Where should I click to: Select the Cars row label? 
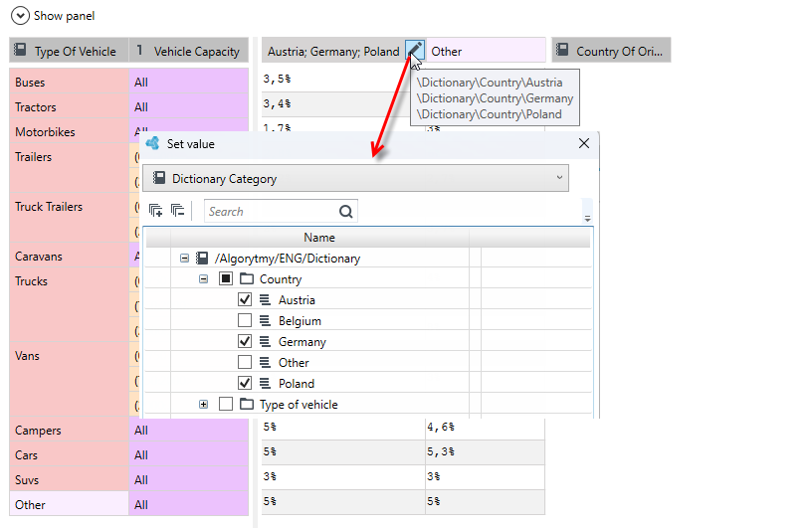[69, 454]
